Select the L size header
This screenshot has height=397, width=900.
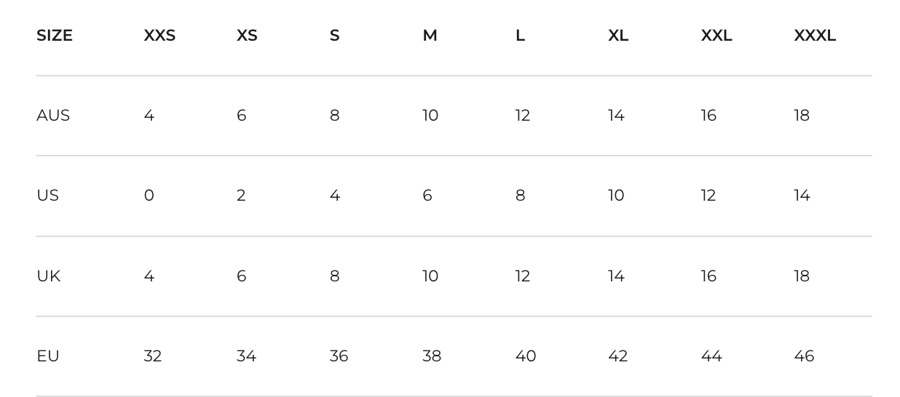click(520, 36)
